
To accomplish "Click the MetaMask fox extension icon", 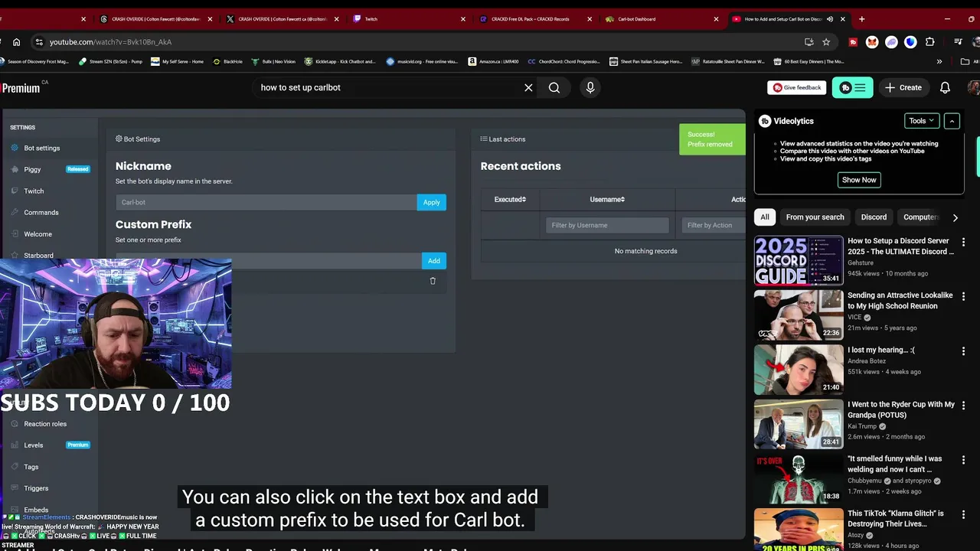I will pyautogui.click(x=872, y=42).
